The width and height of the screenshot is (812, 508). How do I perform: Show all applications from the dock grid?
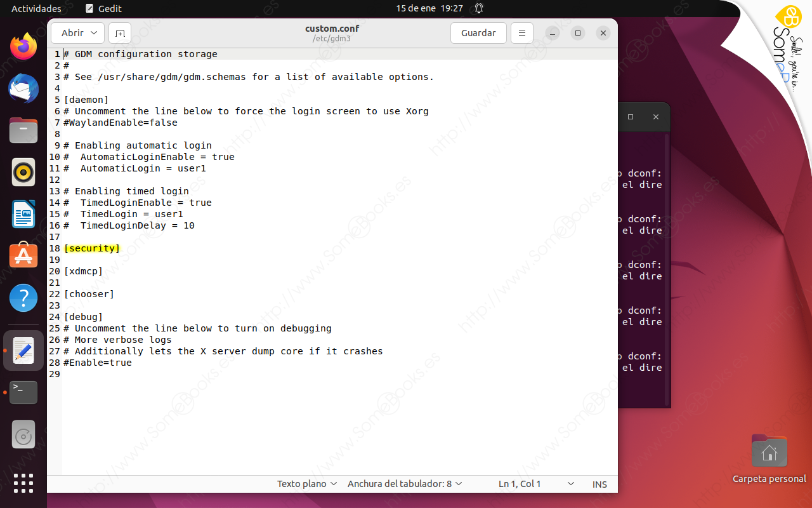click(x=23, y=483)
